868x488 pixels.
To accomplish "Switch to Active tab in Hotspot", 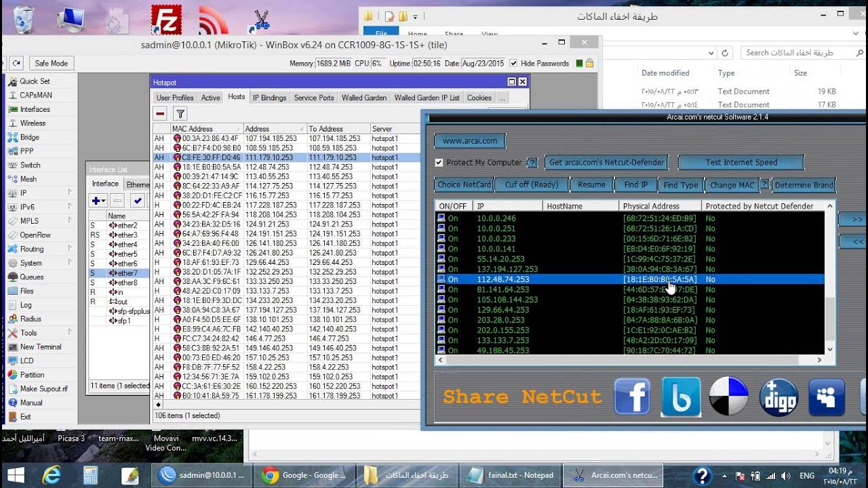I will [211, 98].
